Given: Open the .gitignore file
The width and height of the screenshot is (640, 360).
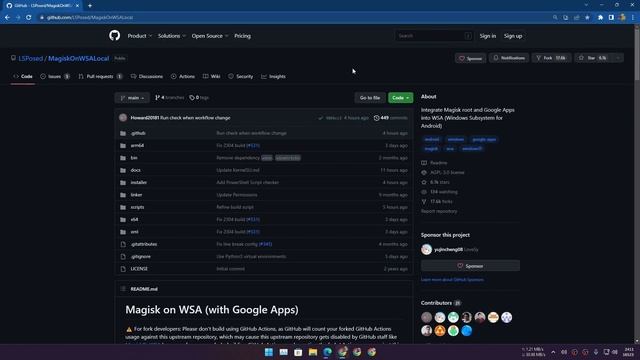Looking at the screenshot, I should [x=140, y=256].
